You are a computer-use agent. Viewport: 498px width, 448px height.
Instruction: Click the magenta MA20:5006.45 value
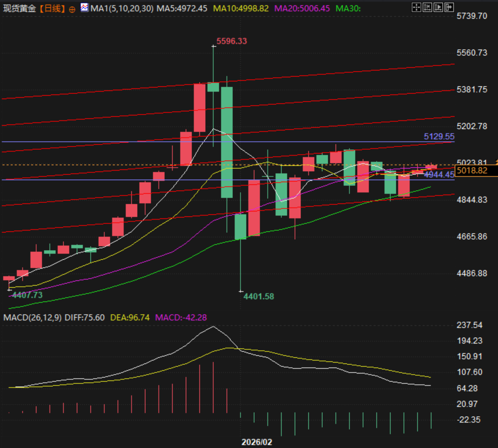coord(302,9)
